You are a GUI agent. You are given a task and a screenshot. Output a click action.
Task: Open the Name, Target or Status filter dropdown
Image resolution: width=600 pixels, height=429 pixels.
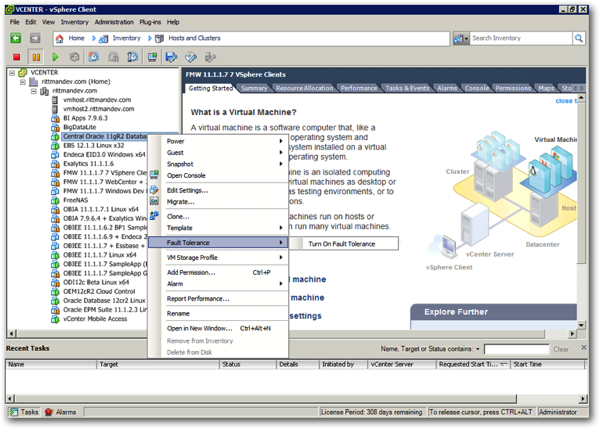pyautogui.click(x=478, y=349)
